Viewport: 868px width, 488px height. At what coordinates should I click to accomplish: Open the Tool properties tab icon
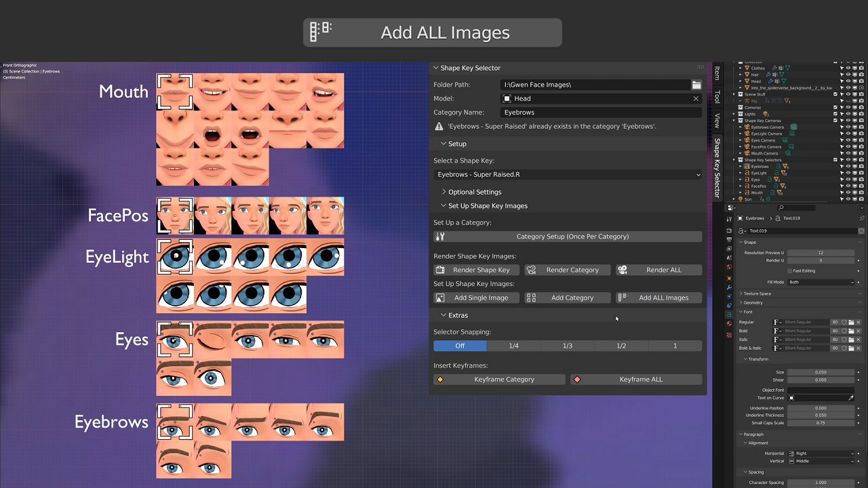(729, 219)
